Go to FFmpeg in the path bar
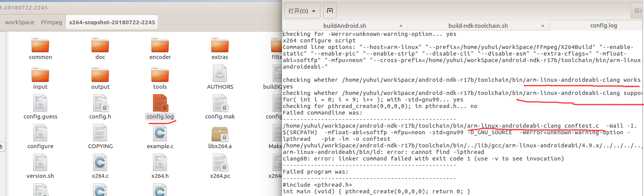This screenshot has width=644, height=196. (x=51, y=22)
